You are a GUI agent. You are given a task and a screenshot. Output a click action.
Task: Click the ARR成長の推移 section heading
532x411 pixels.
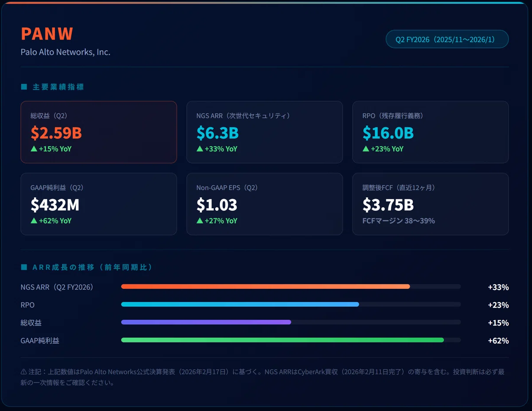click(x=93, y=268)
